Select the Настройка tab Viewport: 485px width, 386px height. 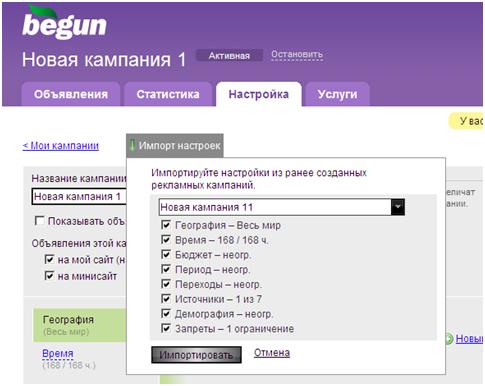[259, 94]
